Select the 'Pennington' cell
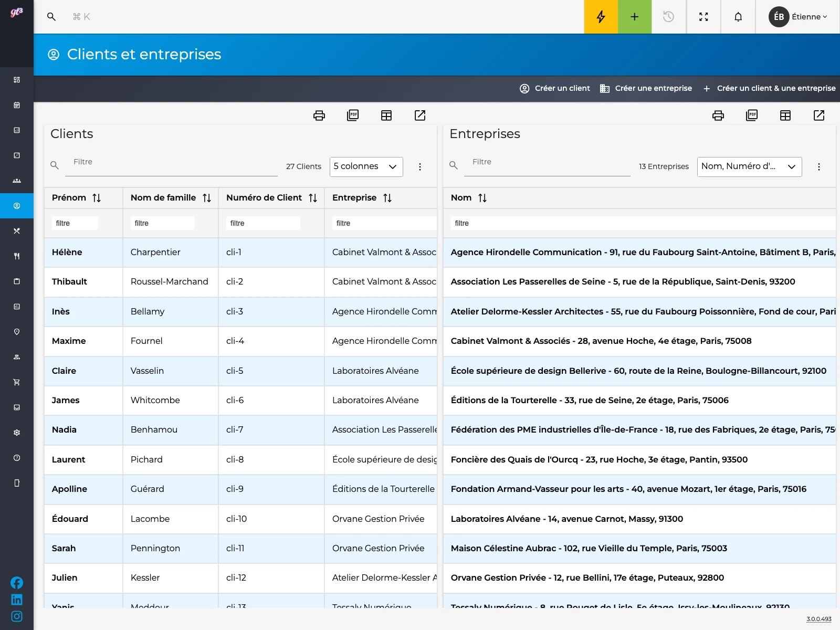Image resolution: width=840 pixels, height=630 pixels. (x=171, y=548)
